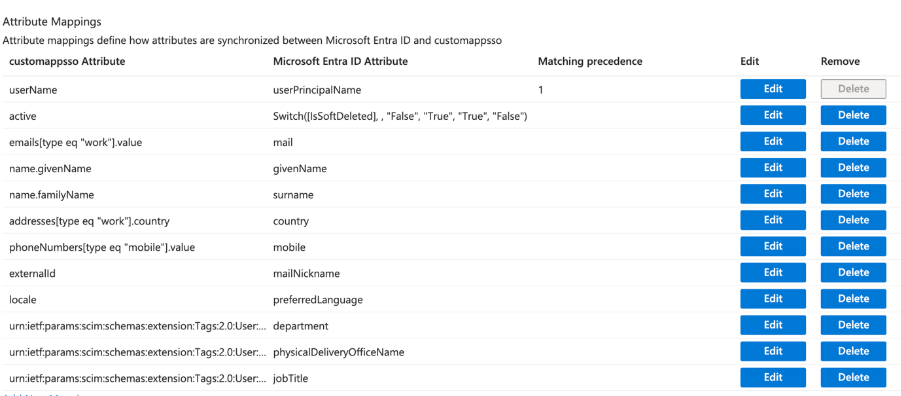Select the urn:ietf extension cell beside physicalDeliveryOfficeName
Image resolution: width=901 pixels, height=396 pixels.
[138, 352]
